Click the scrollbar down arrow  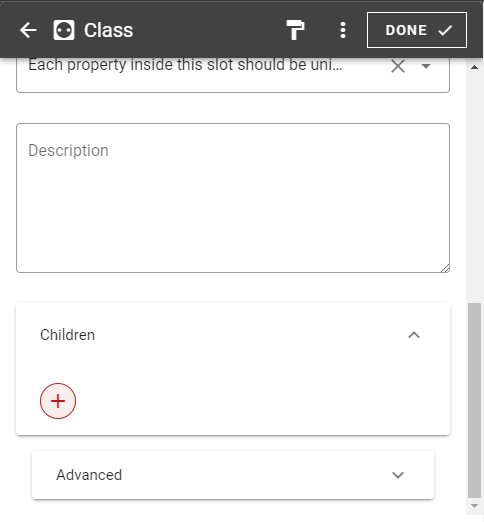(475, 506)
